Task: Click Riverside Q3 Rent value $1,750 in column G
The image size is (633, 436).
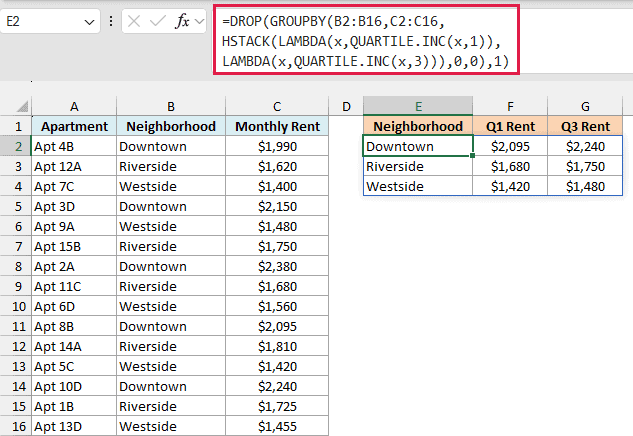Action: (585, 166)
